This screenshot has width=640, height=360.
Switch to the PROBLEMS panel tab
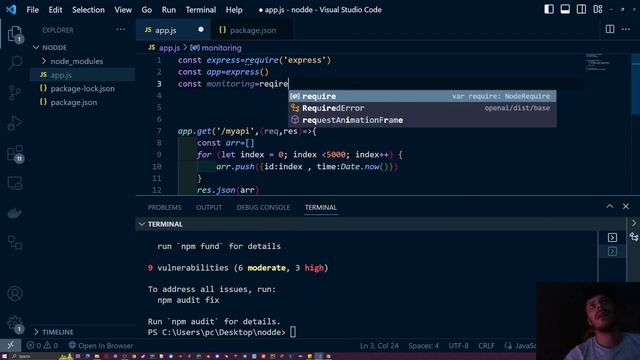point(164,207)
